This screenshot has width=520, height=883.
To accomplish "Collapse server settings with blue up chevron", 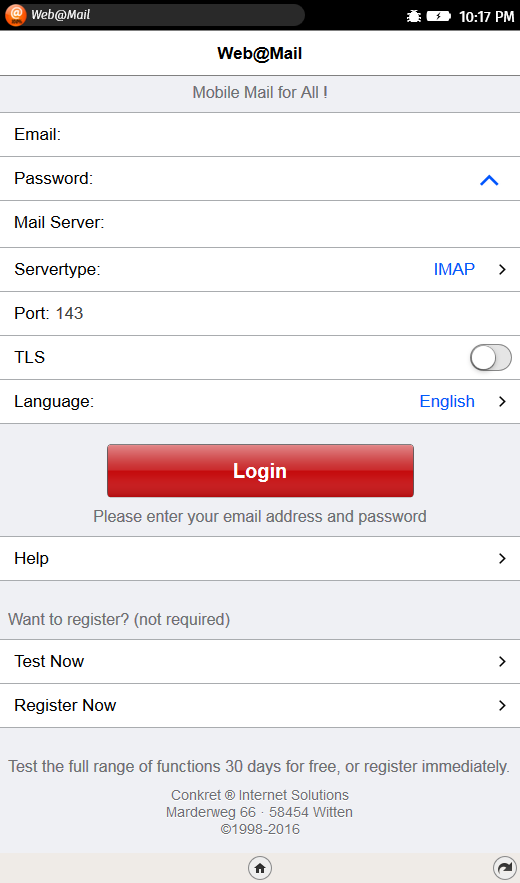I will pos(489,180).
